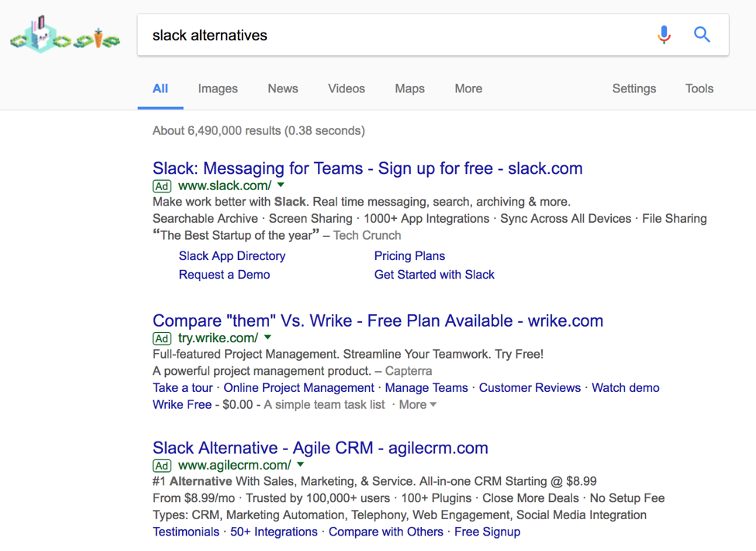Click the microphone voice search icon

tap(664, 35)
